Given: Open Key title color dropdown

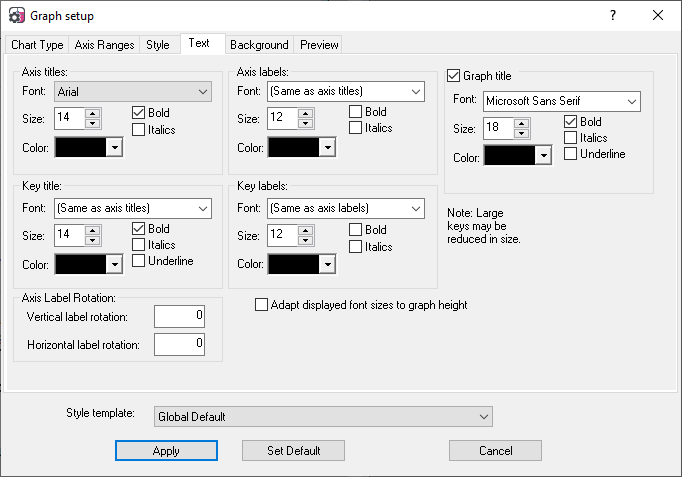Looking at the screenshot, I should pos(115,264).
